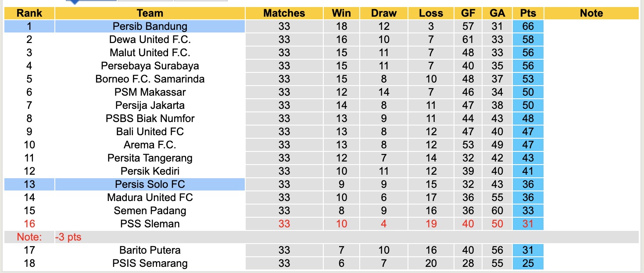Click the Rank column header
644x273 pixels.
coord(29,13)
